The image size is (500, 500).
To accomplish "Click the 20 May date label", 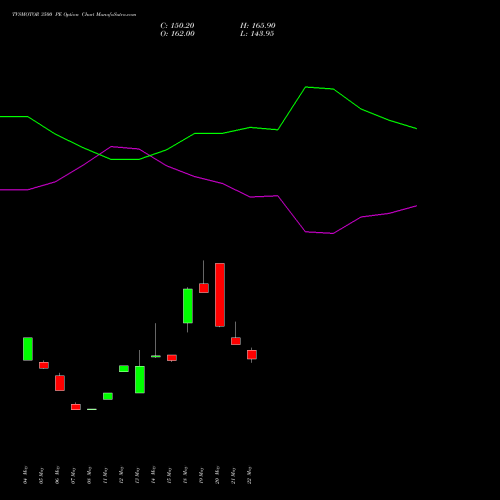I will pos(218,475).
